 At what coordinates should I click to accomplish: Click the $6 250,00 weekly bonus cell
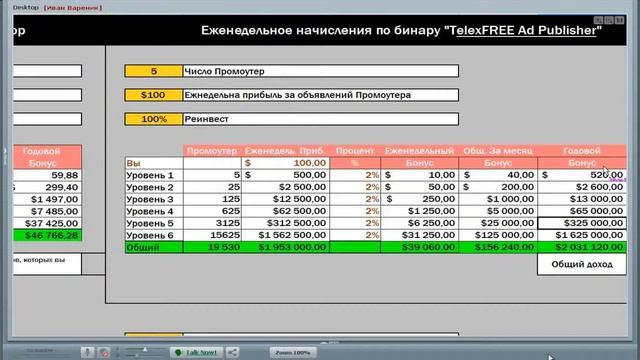(419, 223)
